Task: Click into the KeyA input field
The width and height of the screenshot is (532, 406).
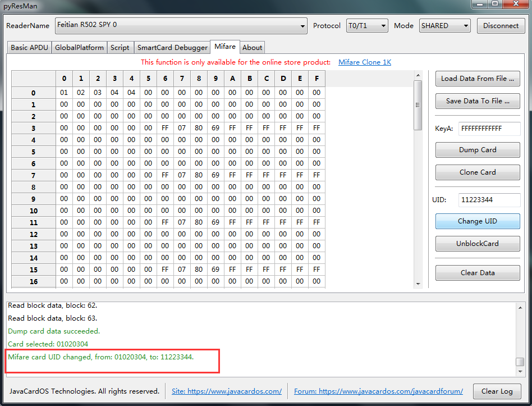Action: coord(489,129)
